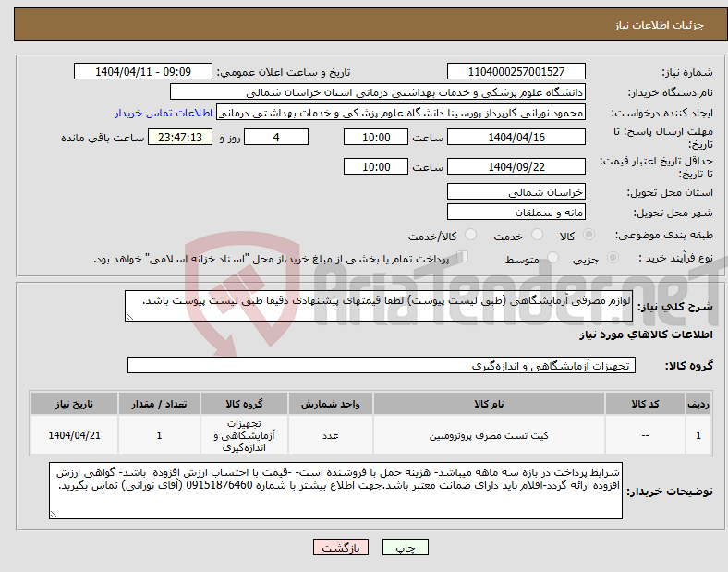This screenshot has height=572, width=728.
Task: Click the resize handle of description textarea
Action: [x=129, y=317]
